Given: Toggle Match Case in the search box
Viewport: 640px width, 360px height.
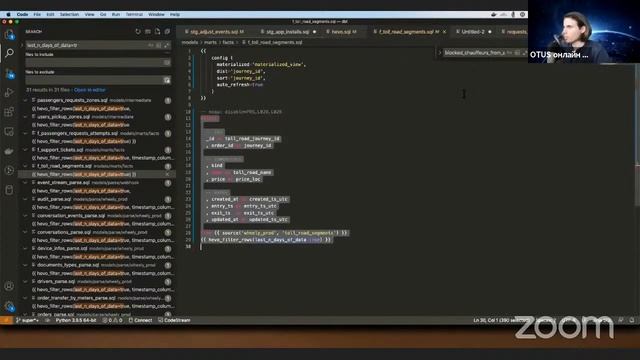Looking at the screenshot, I should (x=151, y=45).
